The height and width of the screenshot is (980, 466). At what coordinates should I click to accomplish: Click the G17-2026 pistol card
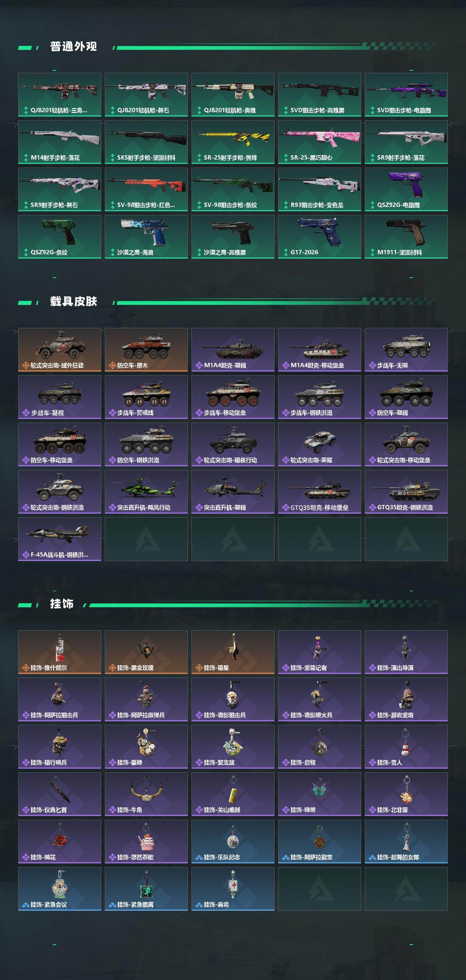click(x=319, y=237)
